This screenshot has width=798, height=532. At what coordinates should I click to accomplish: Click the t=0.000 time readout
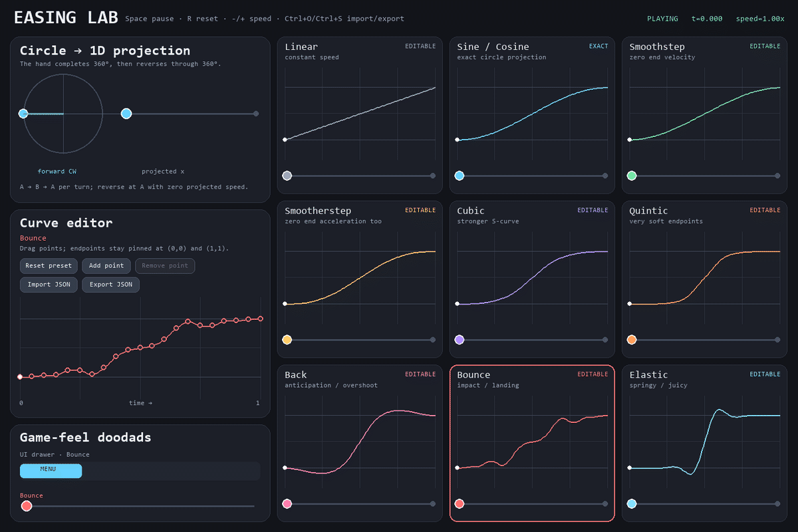click(707, 19)
